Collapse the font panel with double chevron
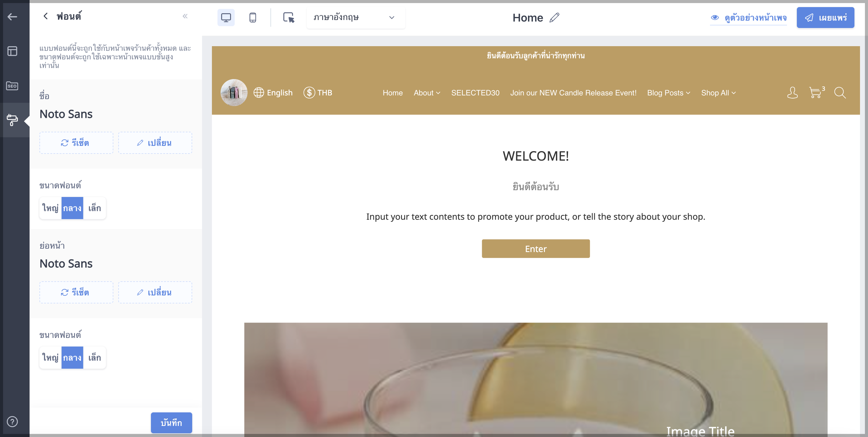The height and width of the screenshot is (437, 868). coord(185,16)
